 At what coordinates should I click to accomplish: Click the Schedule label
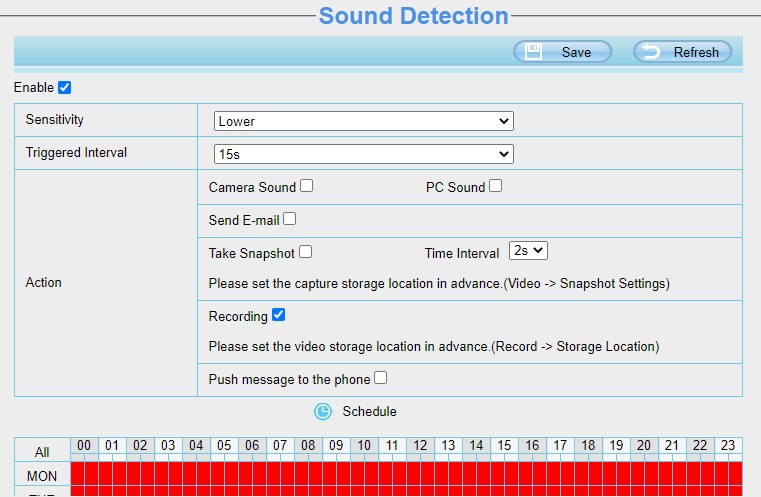tap(369, 412)
